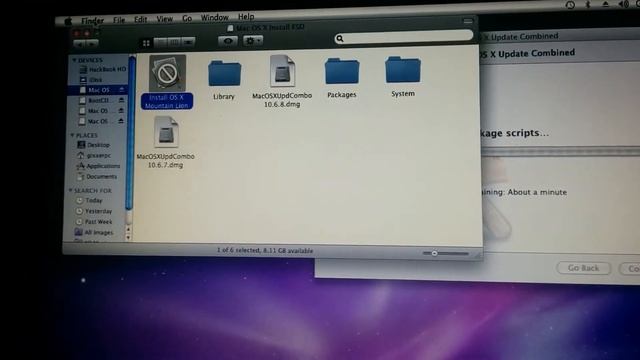Screen dimensions: 640x360
Task: Open the File menu
Action: [x=119, y=20]
